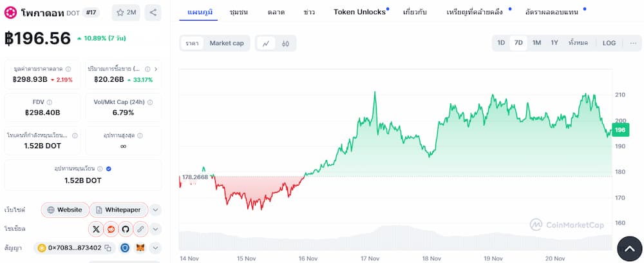Open the Token Unlocks tab

[x=360, y=12]
